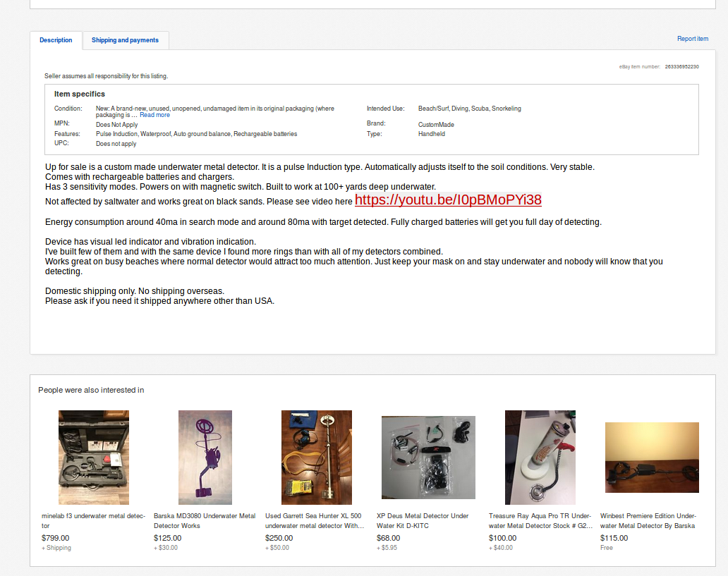This screenshot has width=728, height=576.
Task: Open the Shipping and payments tab
Action: click(125, 40)
